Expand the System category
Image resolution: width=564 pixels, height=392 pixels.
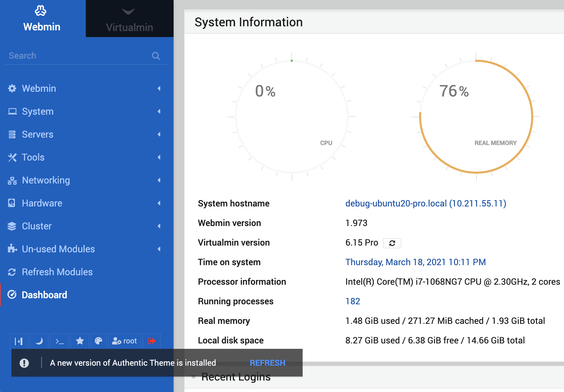(x=37, y=111)
